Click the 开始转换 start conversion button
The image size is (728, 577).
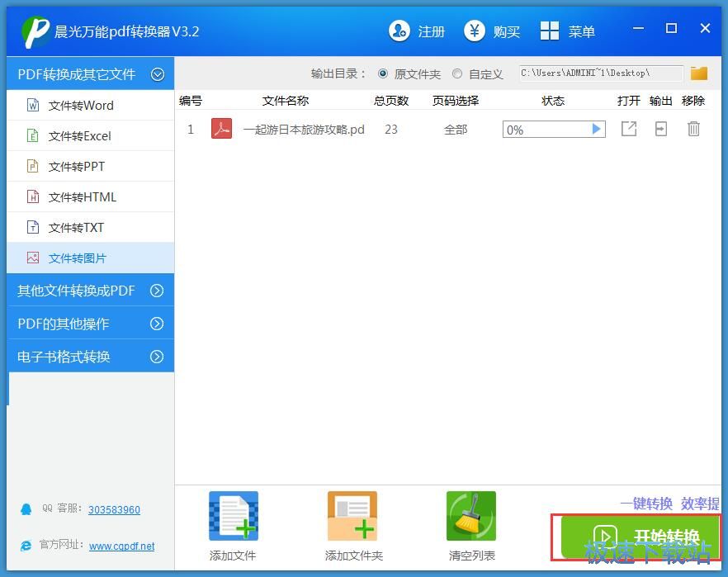[640, 537]
